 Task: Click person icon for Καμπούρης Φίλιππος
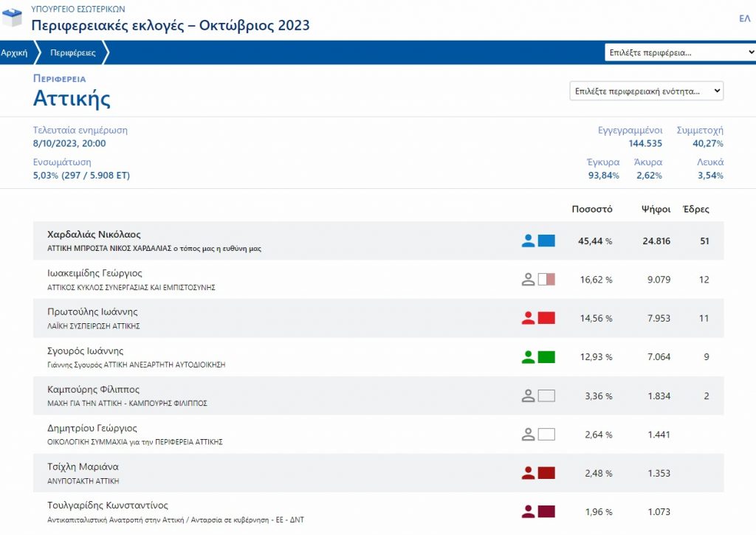point(528,396)
